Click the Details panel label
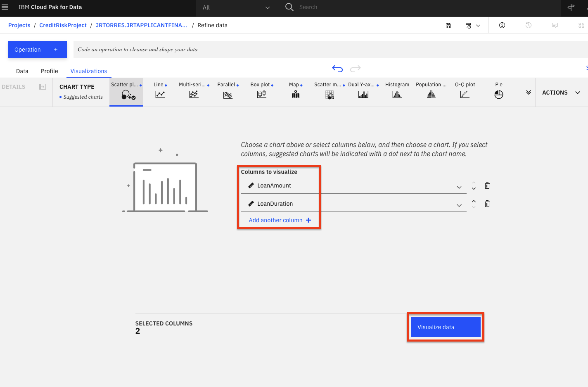 point(14,87)
